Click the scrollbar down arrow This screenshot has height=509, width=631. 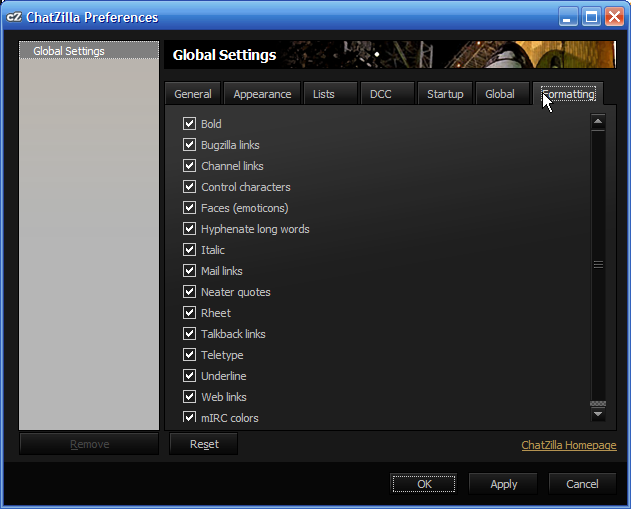(598, 414)
